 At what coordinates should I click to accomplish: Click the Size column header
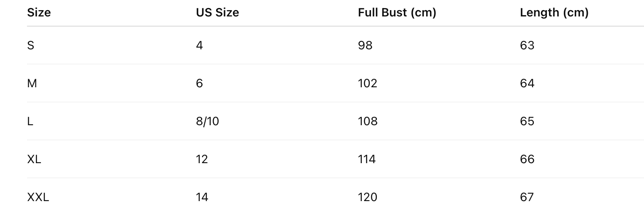(x=39, y=13)
